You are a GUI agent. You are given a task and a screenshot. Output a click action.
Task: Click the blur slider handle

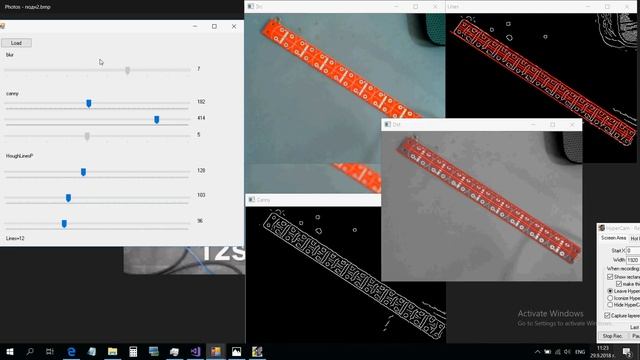click(x=127, y=71)
